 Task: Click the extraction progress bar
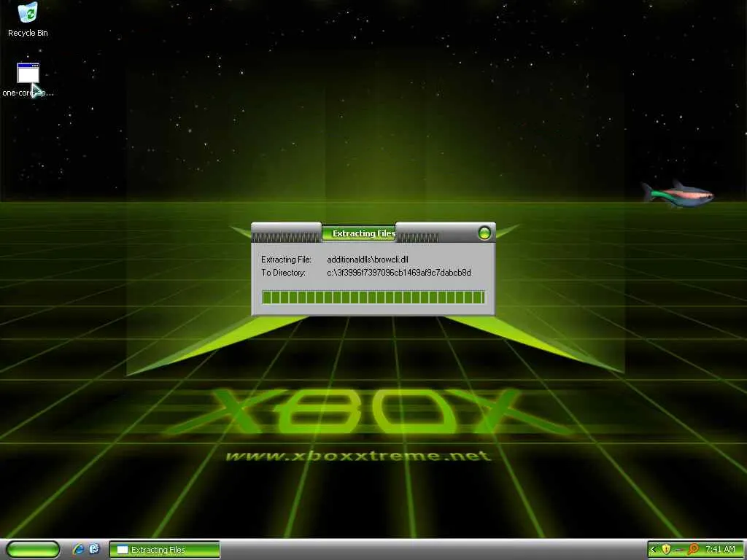point(373,297)
